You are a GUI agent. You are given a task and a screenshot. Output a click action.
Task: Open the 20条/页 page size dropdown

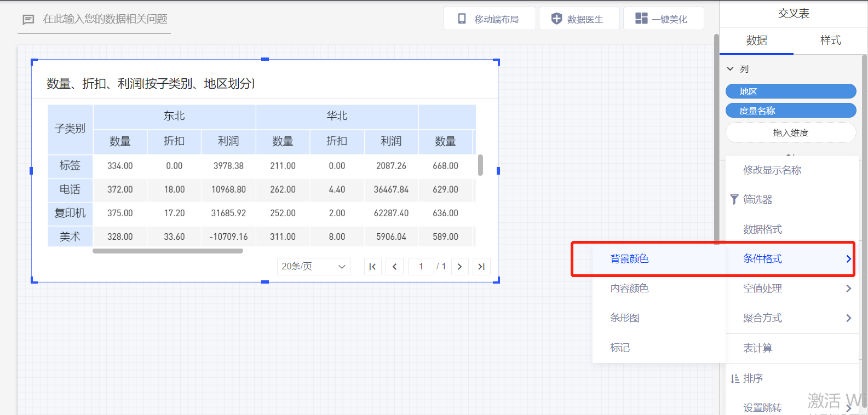(313, 267)
